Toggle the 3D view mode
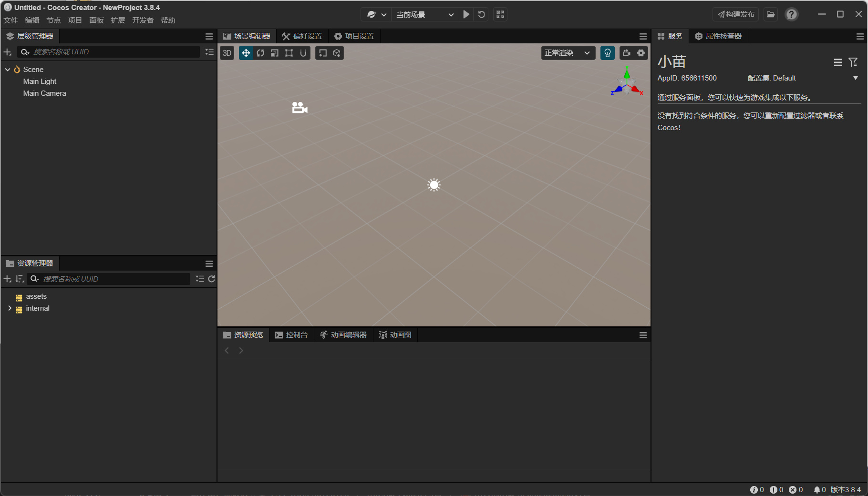The height and width of the screenshot is (496, 868). click(x=227, y=53)
